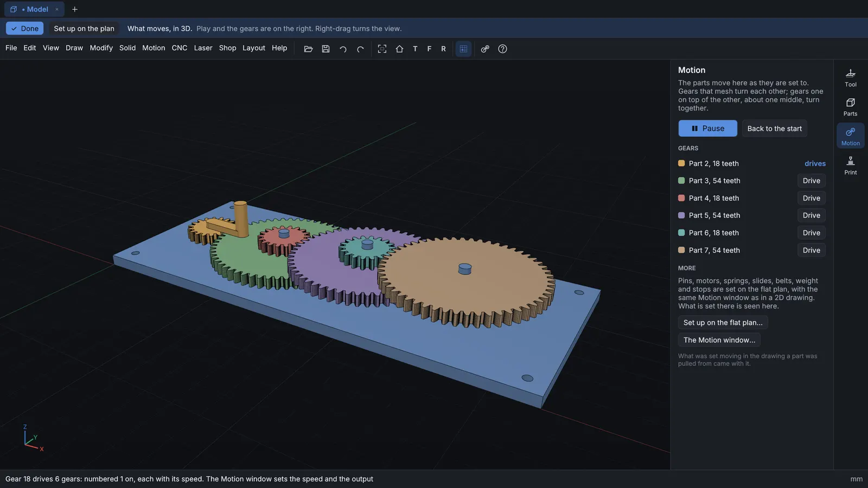
Task: Open the View menu
Action: point(51,48)
